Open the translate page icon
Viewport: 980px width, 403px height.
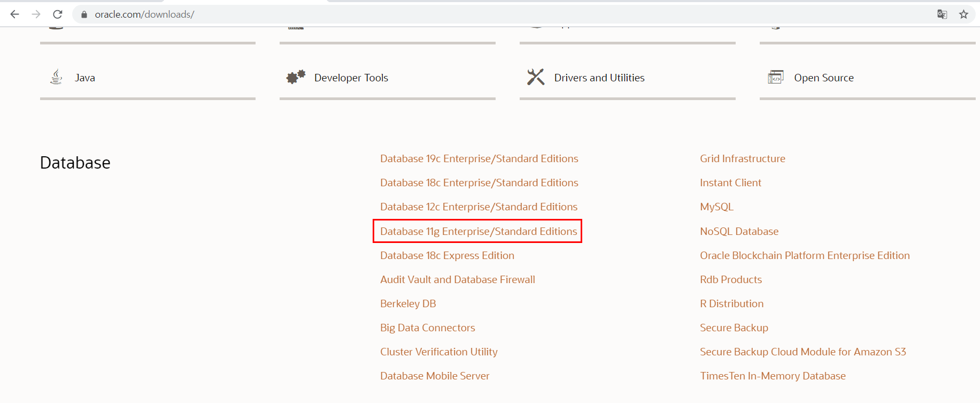pyautogui.click(x=942, y=14)
